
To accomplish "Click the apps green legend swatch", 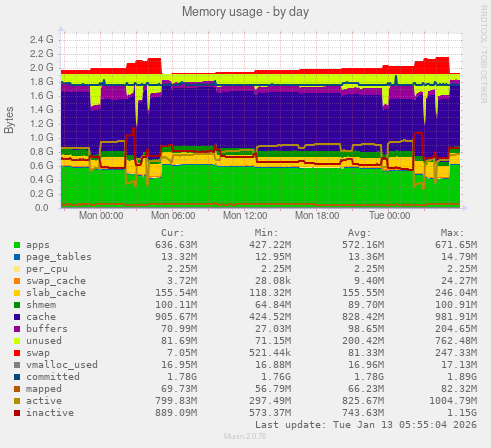I will [17, 245].
